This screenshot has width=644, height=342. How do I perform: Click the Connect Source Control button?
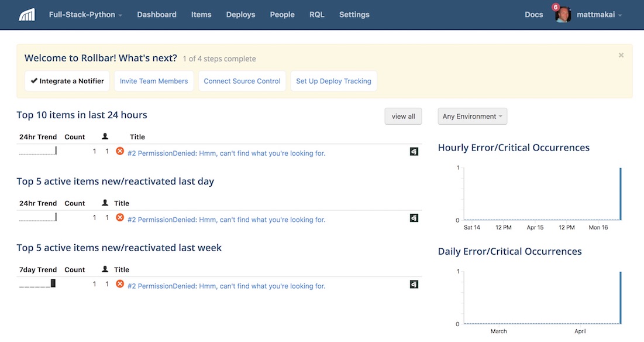pyautogui.click(x=242, y=81)
